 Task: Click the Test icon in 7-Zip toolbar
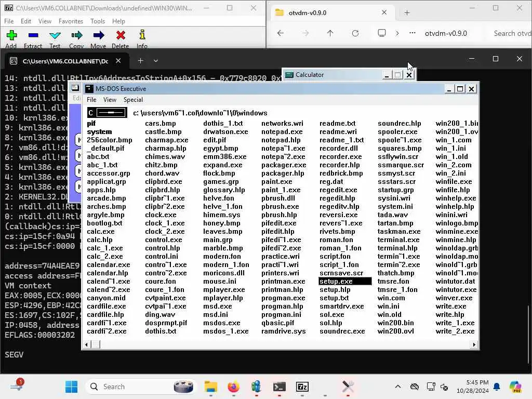55,35
